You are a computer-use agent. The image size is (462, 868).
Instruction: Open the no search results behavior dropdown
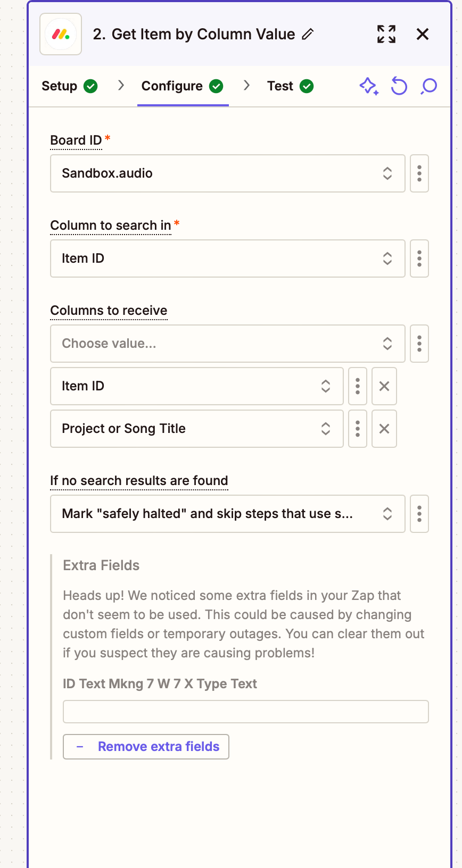point(228,514)
